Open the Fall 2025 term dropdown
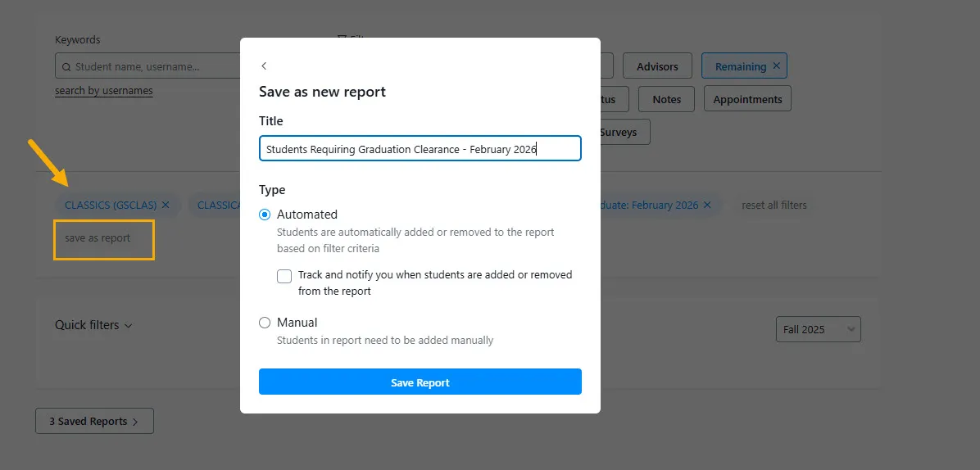 (x=818, y=329)
